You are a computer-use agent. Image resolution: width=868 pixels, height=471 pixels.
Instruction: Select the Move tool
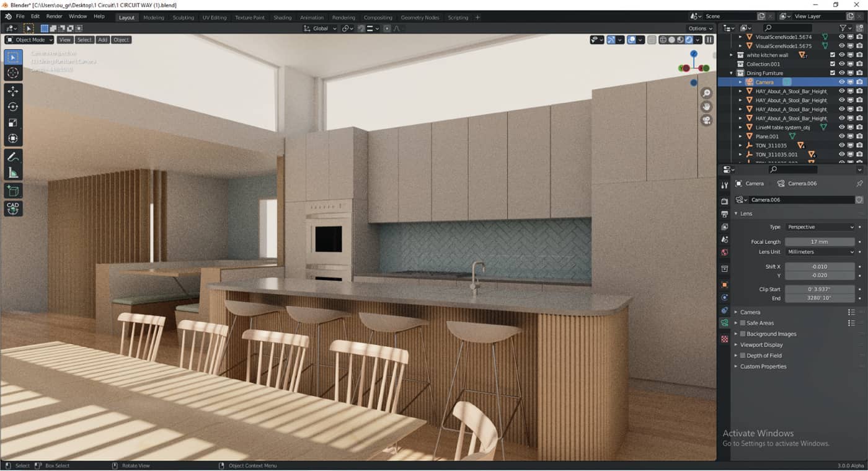coord(13,91)
